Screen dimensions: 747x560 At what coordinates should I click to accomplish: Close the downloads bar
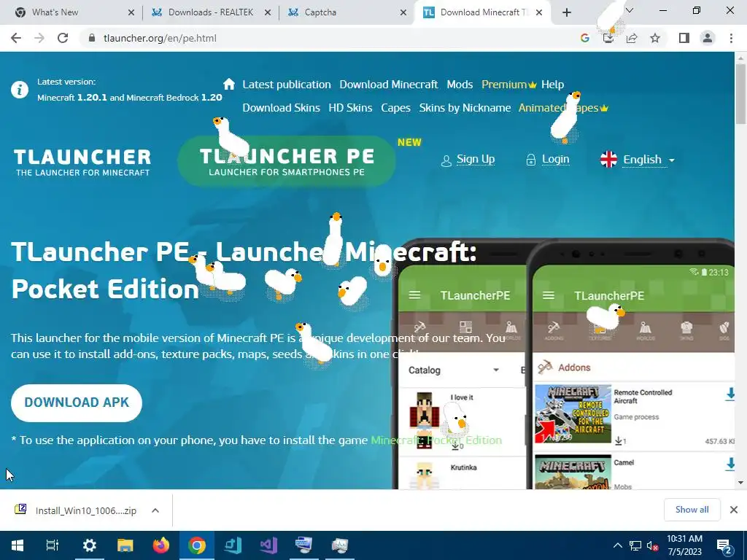(734, 510)
